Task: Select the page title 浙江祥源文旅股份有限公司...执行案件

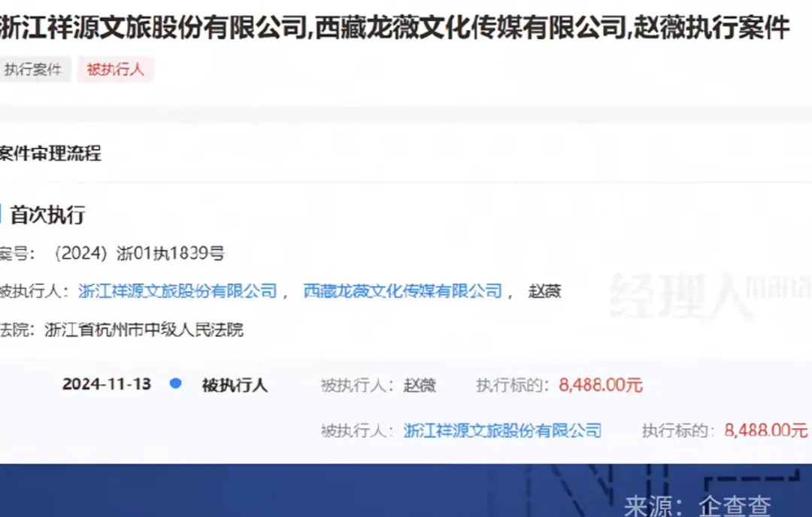Action: [x=395, y=28]
